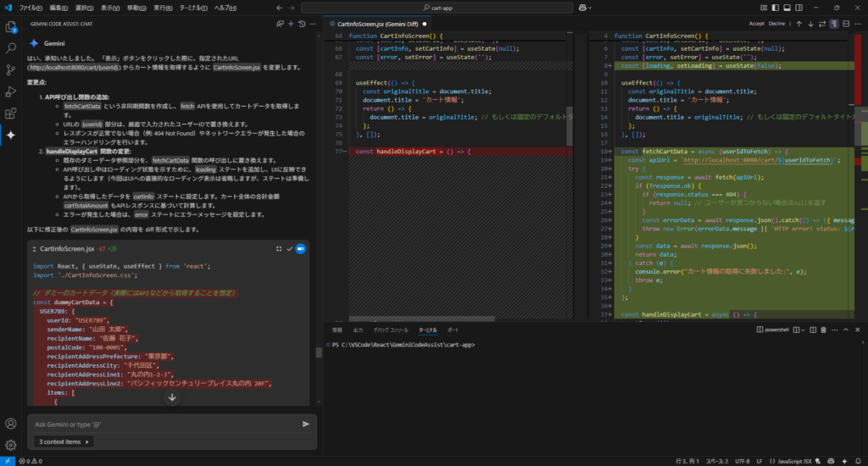Image resolution: width=868 pixels, height=466 pixels.
Task: Select the CartInfoScreen.jsx (Gemini Diff) tab
Action: (377, 24)
